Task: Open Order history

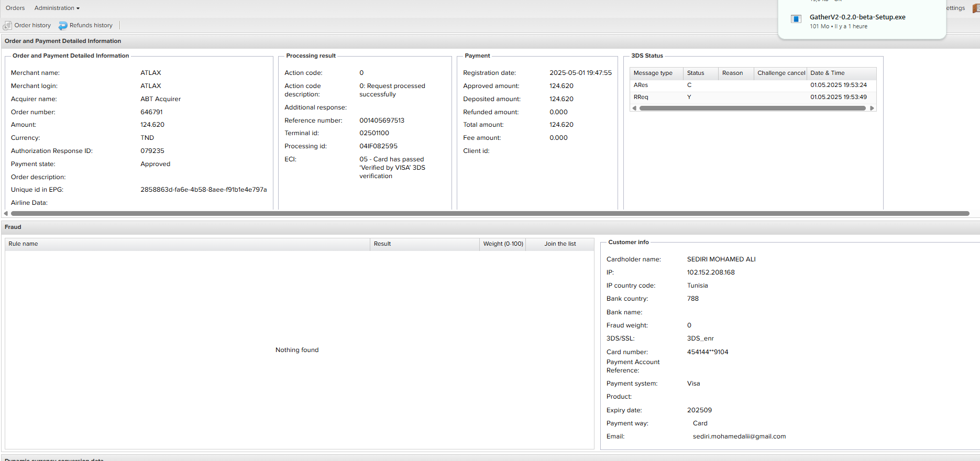Action: [32, 26]
